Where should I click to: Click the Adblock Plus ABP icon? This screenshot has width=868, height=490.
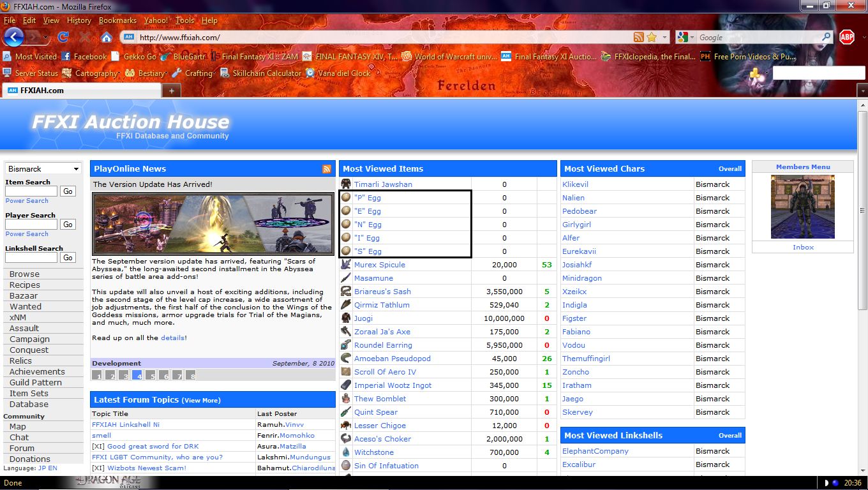[846, 37]
